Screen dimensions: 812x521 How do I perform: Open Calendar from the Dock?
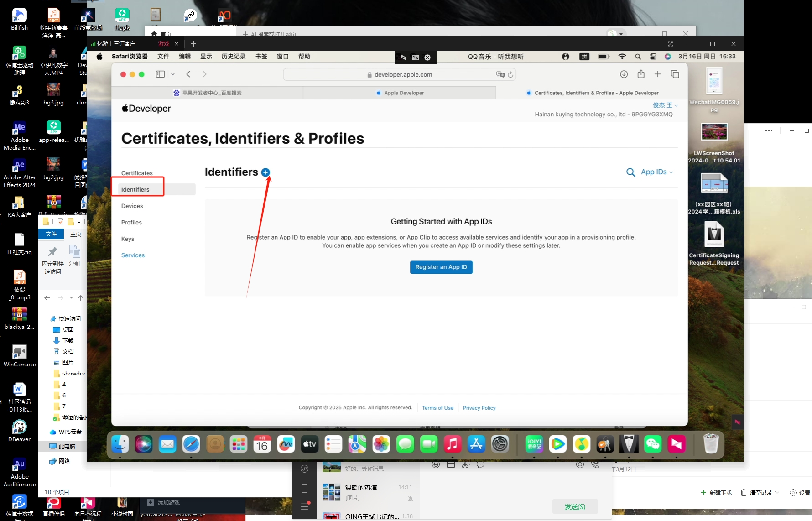tap(262, 444)
